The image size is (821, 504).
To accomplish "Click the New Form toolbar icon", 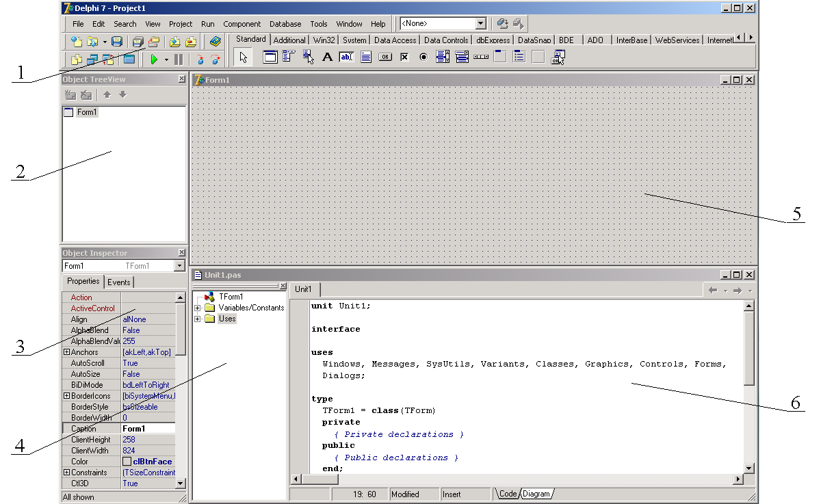I will 129,59.
